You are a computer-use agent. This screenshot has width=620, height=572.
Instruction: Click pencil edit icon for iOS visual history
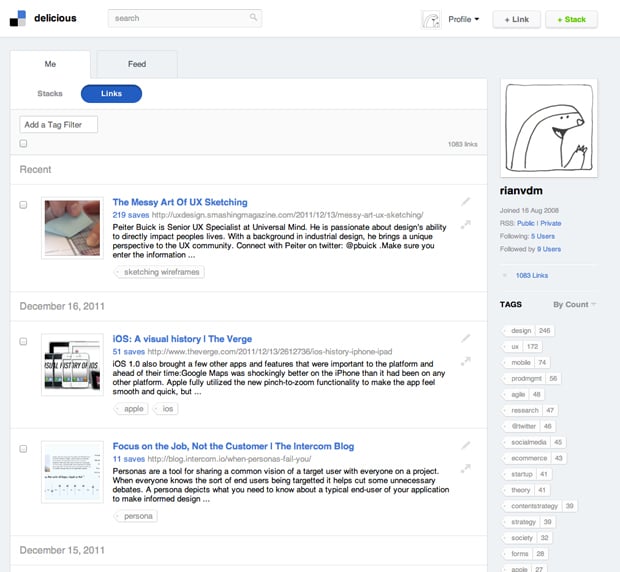point(465,338)
